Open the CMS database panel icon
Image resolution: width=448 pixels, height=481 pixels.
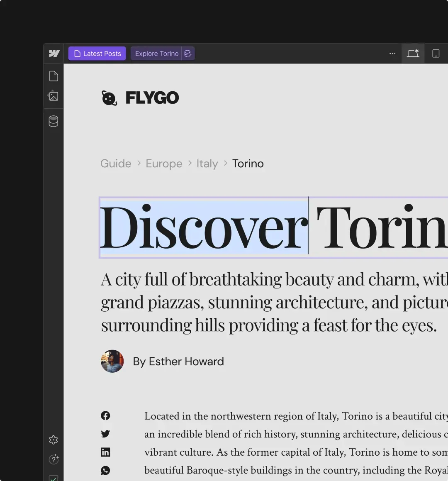point(54,121)
